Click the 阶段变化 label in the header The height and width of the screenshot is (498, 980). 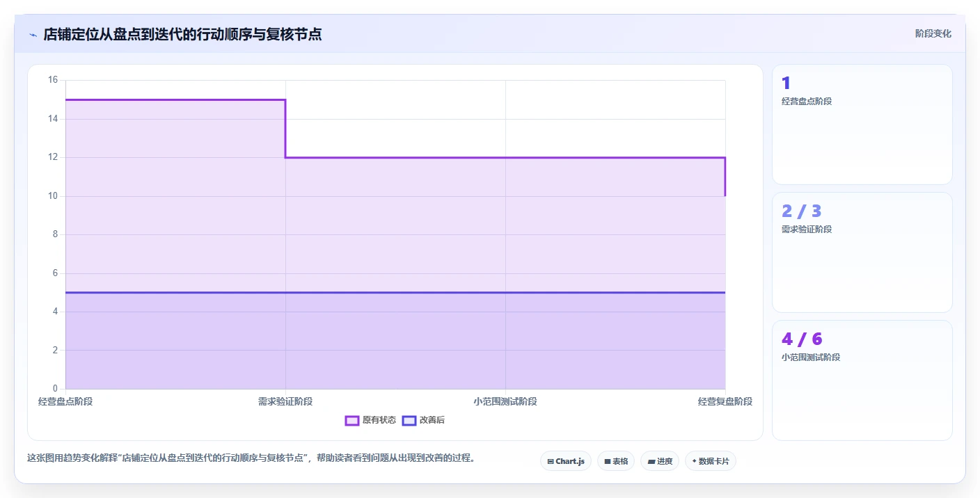coord(933,33)
